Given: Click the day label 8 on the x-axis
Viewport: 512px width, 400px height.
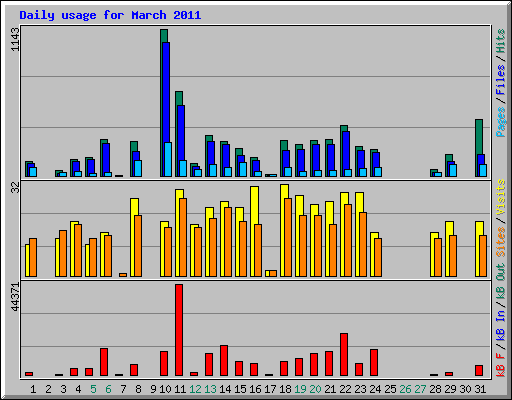Looking at the screenshot, I should pos(138,389).
